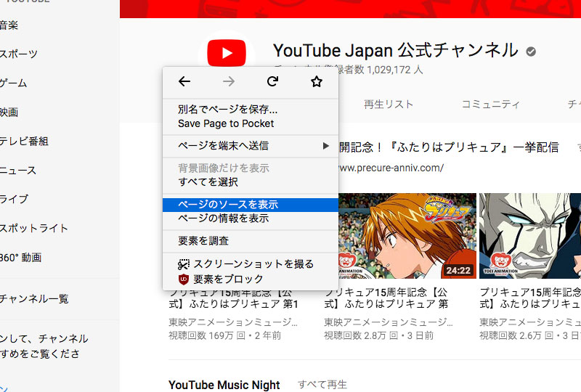
Task: Open スポーツ in the sidebar
Action: pos(19,54)
